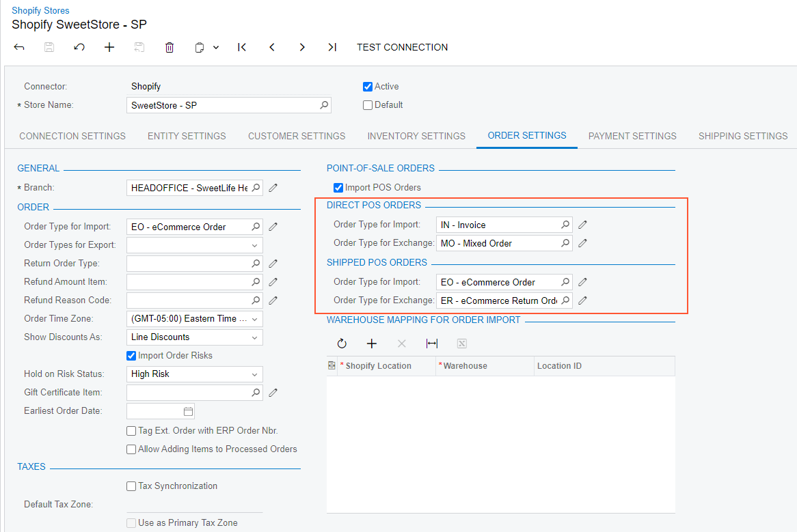Switch to the Shipping Settings tab

(742, 136)
